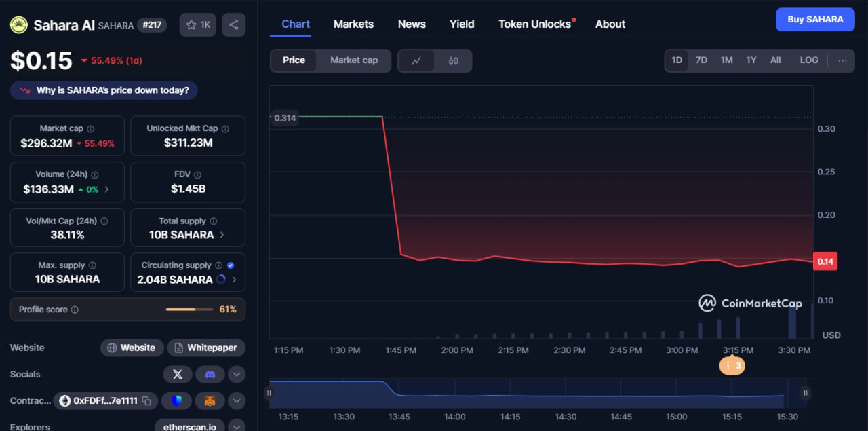Open "Why is SAHARA's price down today?"
The image size is (868, 431).
point(104,90)
